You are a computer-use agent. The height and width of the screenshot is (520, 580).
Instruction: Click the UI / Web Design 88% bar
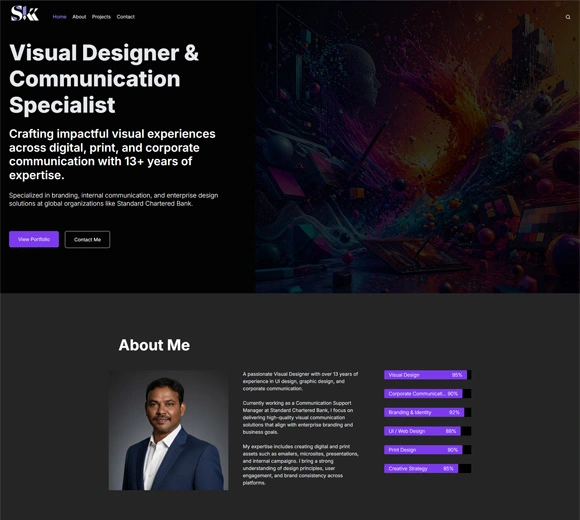(427, 431)
